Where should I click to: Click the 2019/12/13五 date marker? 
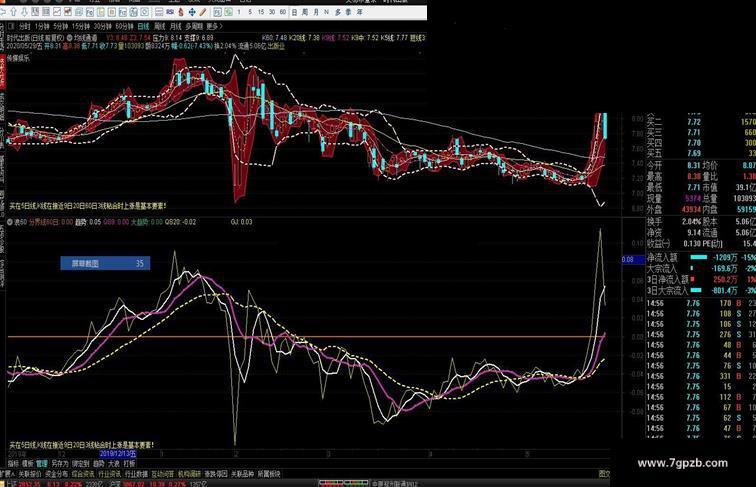click(x=118, y=454)
